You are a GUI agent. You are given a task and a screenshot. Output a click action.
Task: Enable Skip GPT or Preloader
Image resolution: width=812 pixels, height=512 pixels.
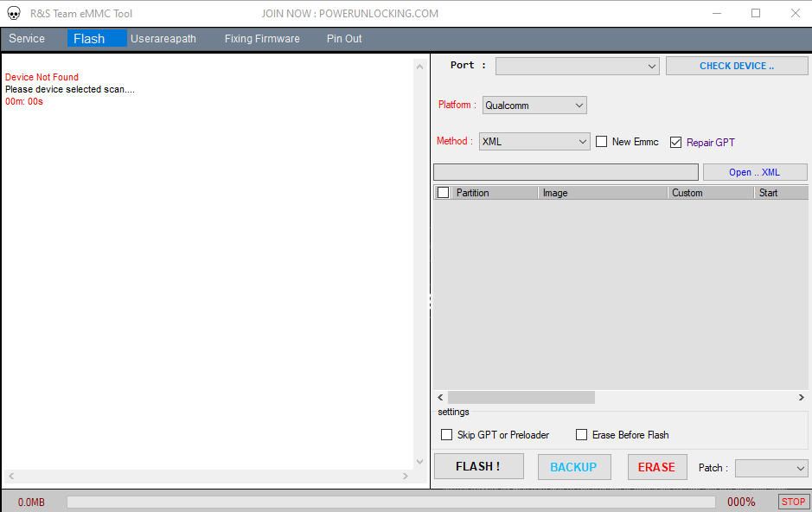446,434
